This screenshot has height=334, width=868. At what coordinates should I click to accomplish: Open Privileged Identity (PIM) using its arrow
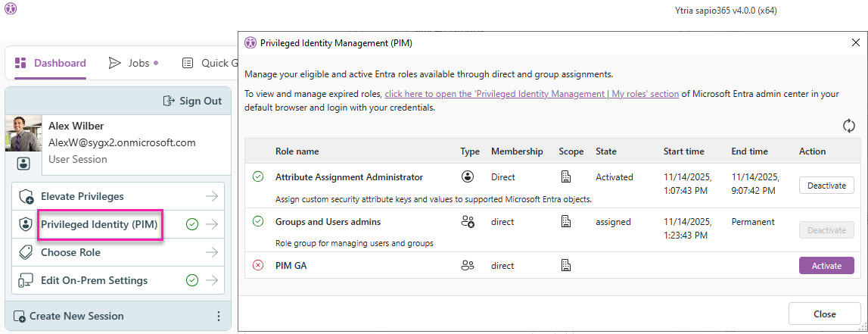[x=211, y=224]
